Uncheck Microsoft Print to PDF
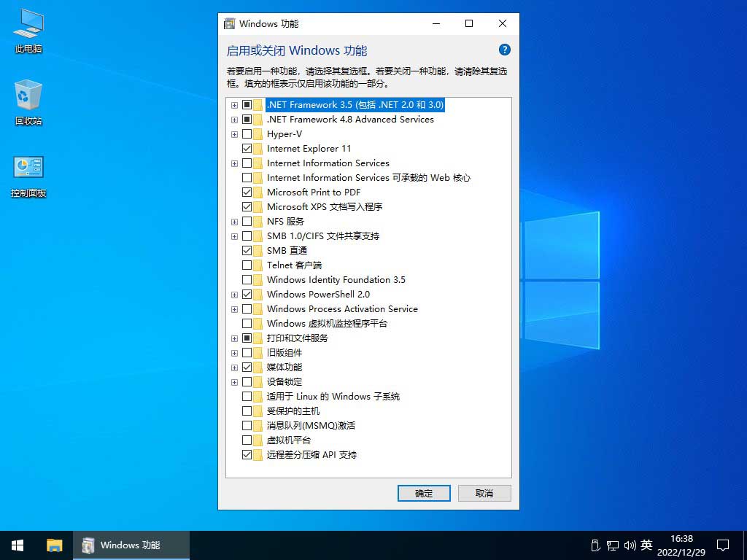 pos(247,192)
